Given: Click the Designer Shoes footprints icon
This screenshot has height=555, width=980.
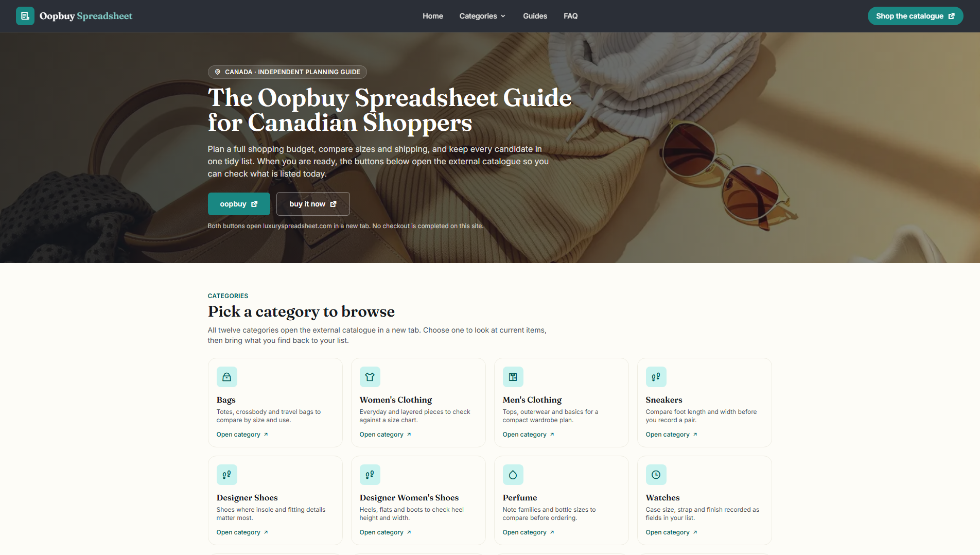Looking at the screenshot, I should [227, 475].
